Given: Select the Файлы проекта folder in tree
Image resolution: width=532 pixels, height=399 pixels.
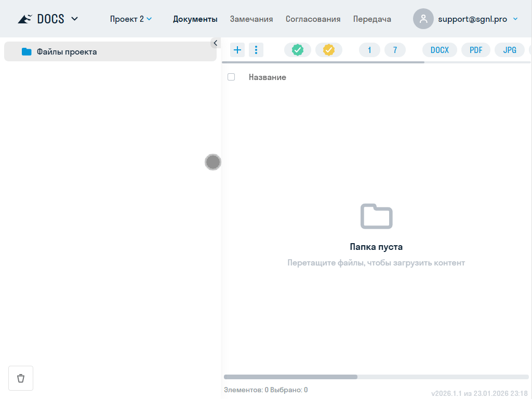Looking at the screenshot, I should click(66, 52).
